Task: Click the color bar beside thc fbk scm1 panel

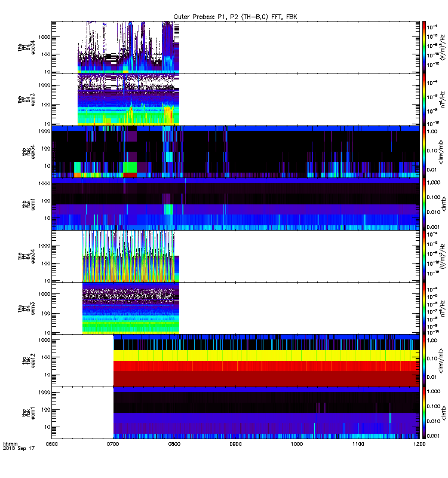Action: click(424, 413)
